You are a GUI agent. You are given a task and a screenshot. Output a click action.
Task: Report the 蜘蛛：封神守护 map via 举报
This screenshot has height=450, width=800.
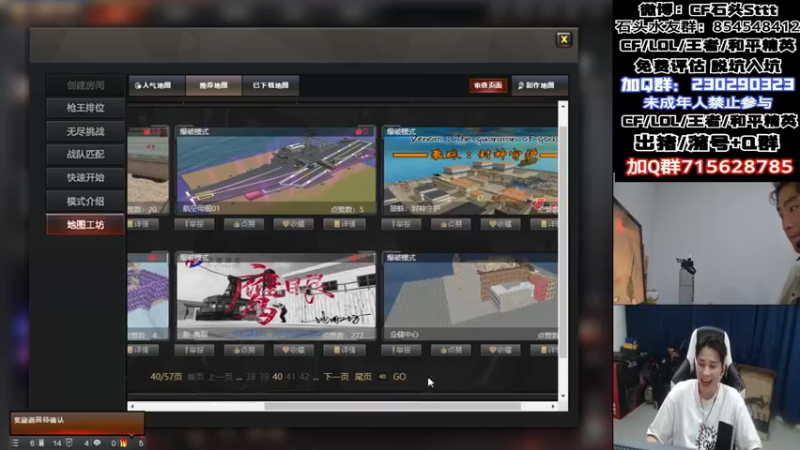click(x=401, y=224)
